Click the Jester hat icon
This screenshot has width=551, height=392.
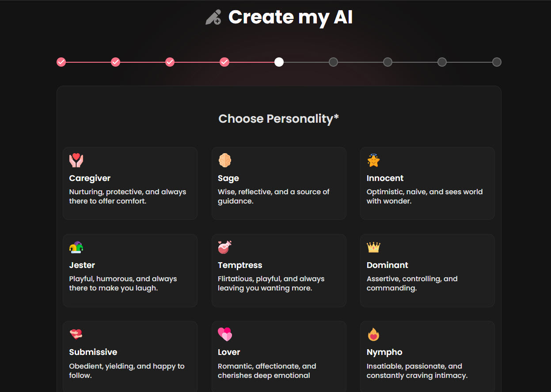click(76, 247)
